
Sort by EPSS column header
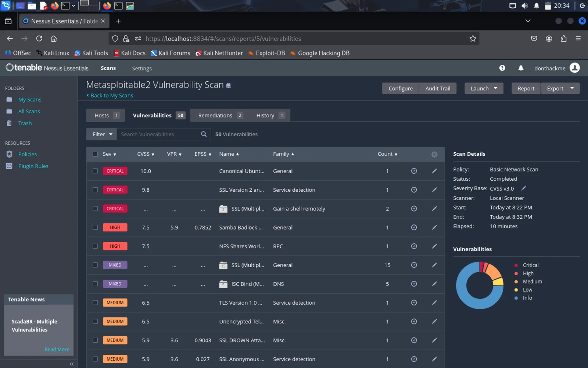203,154
